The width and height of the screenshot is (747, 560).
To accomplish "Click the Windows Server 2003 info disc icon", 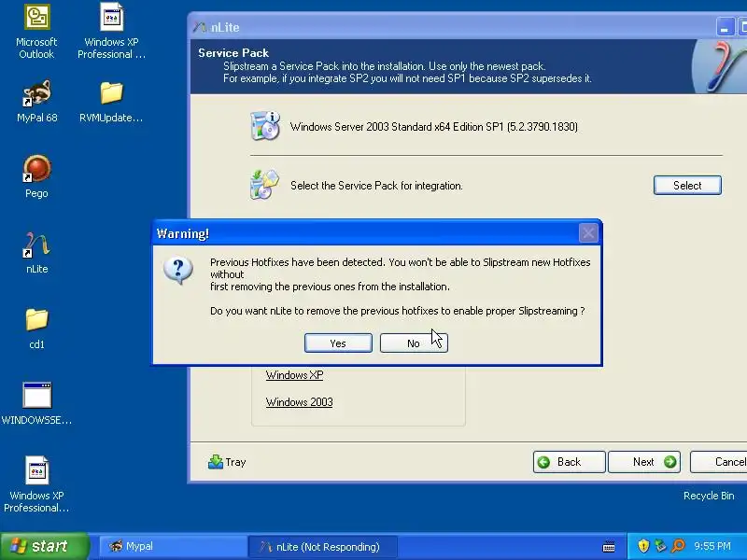I will point(265,126).
